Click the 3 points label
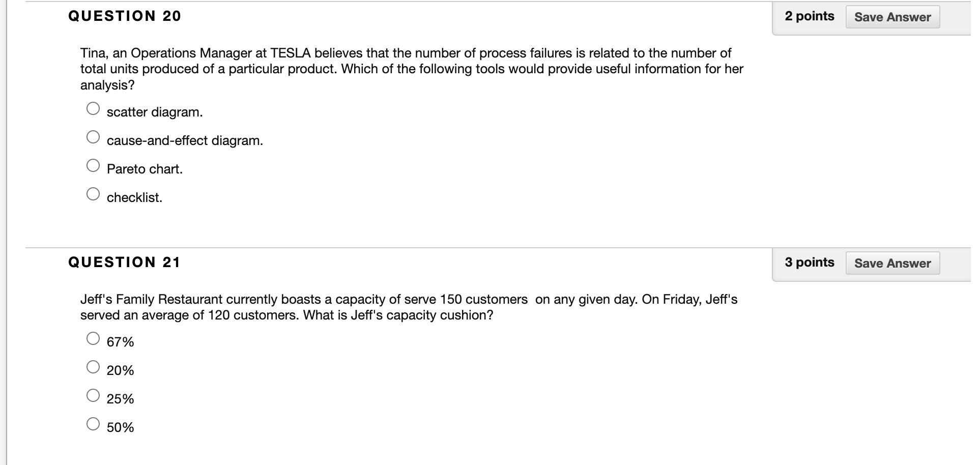This screenshot has height=465, width=980. click(809, 262)
